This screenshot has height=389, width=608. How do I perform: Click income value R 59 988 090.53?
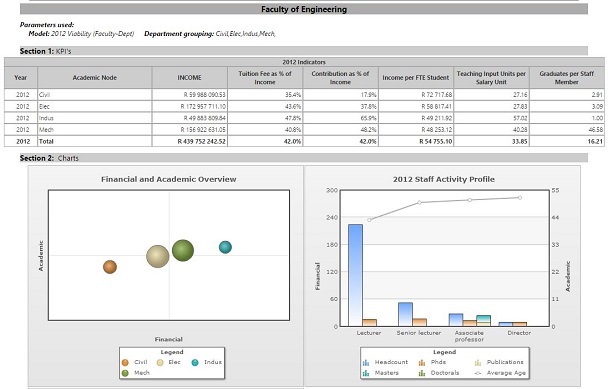point(205,95)
